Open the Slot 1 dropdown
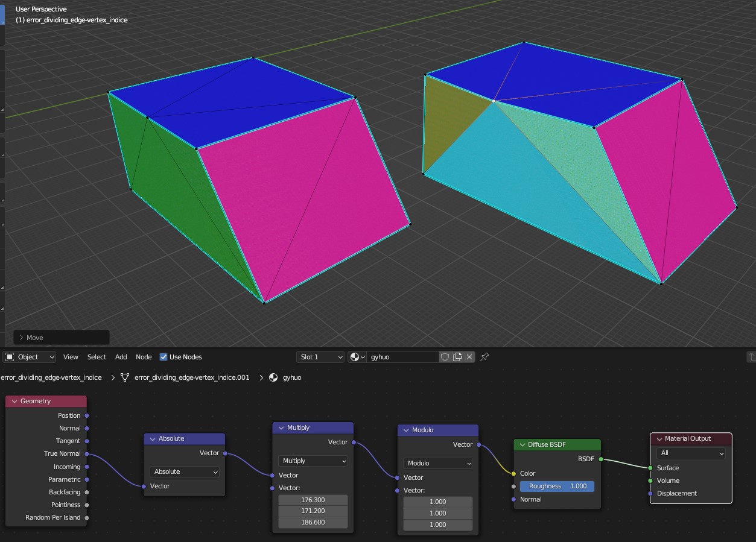 coord(320,357)
